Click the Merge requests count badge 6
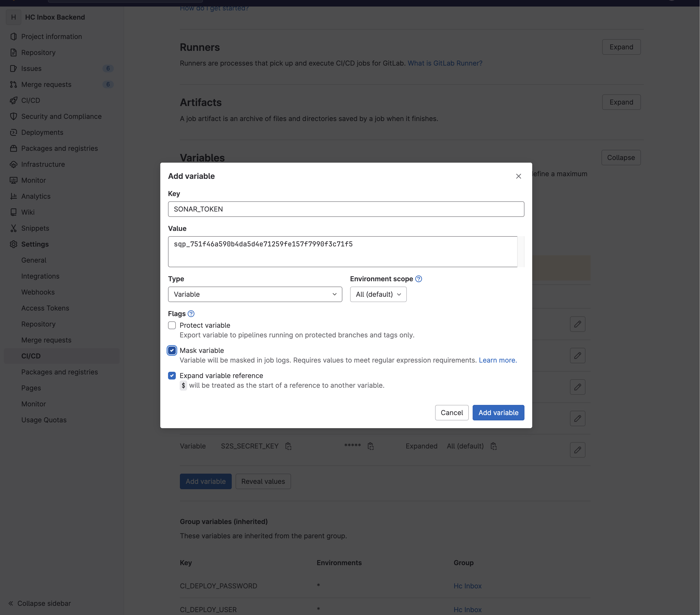 tap(108, 84)
